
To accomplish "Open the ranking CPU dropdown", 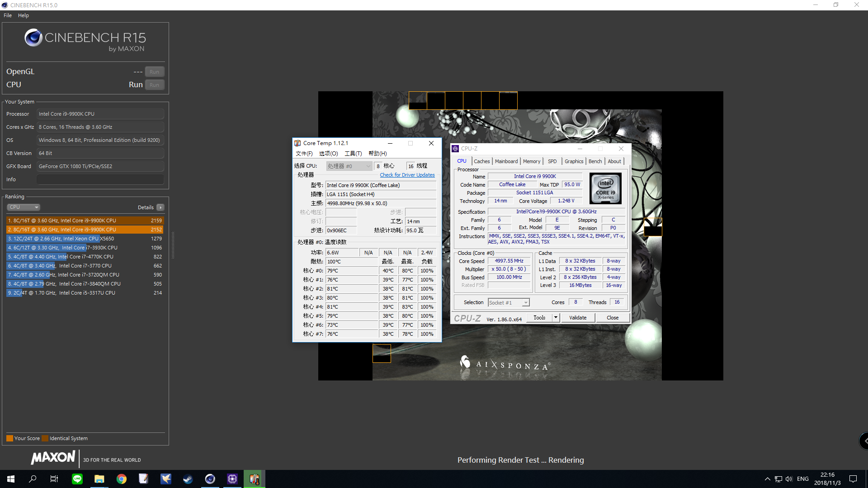I will point(24,207).
